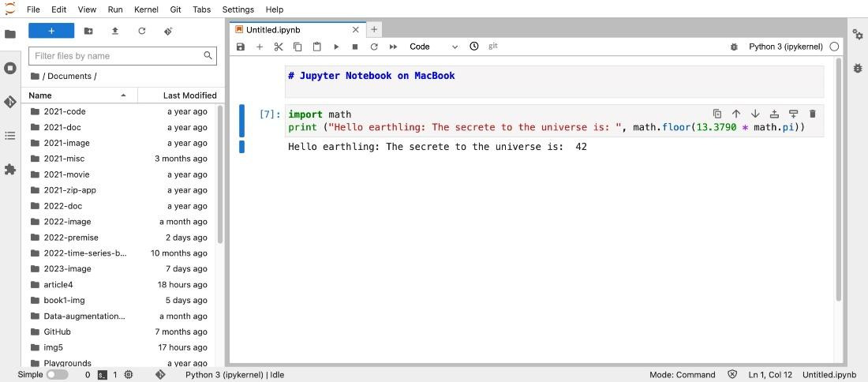Viewport: 868px width, 382px height.
Task: Open the Edit menu
Action: [58, 9]
